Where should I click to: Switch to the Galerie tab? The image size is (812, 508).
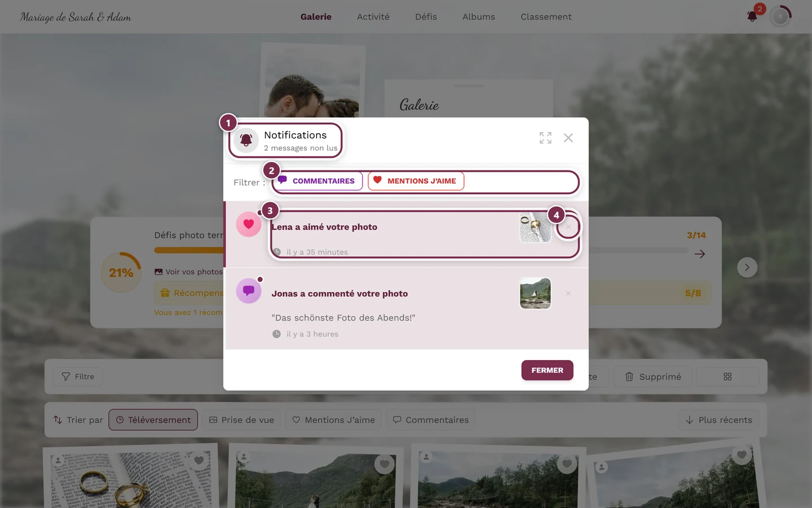pyautogui.click(x=316, y=17)
